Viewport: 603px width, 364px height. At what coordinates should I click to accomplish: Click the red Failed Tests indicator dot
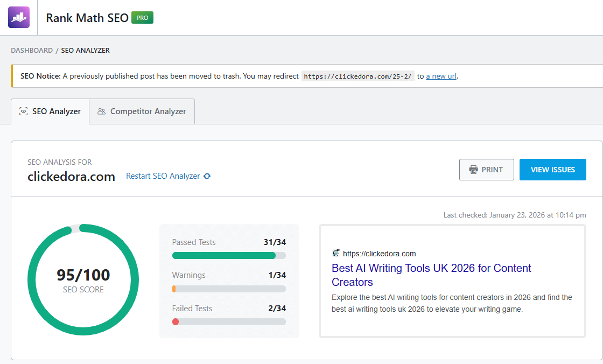point(176,321)
